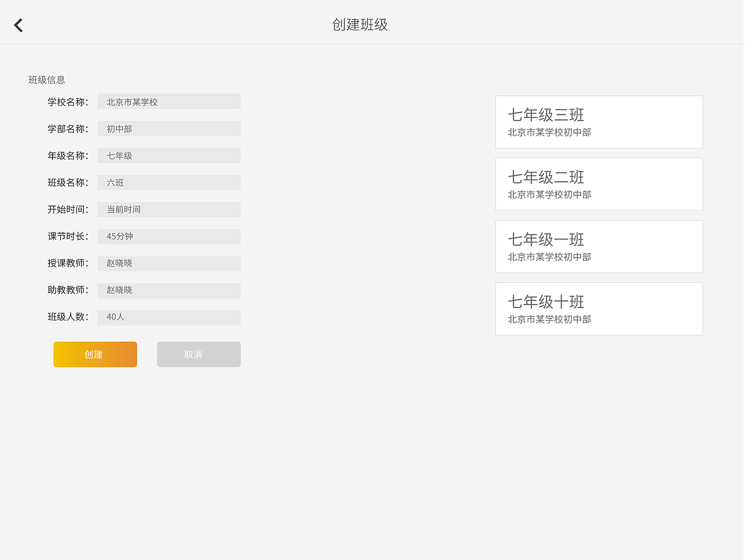Click the 班级信息 section header
This screenshot has width=747, height=560.
pyautogui.click(x=47, y=80)
